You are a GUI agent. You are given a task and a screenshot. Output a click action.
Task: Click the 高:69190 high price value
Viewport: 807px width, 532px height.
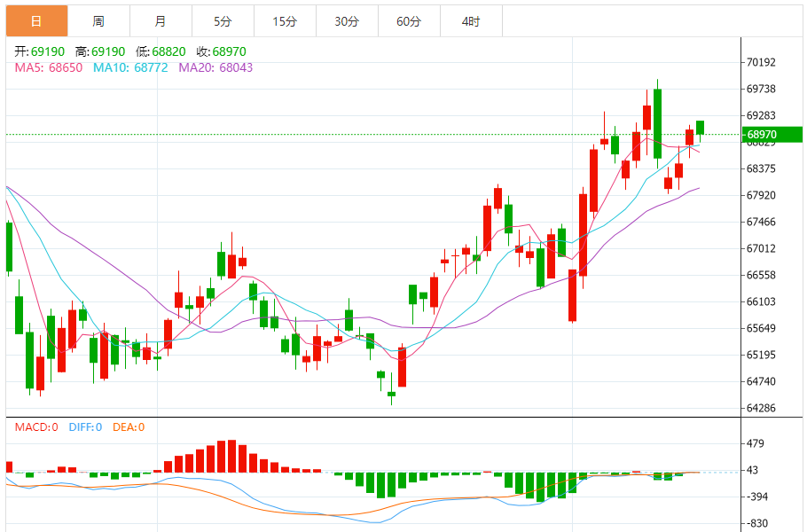(x=100, y=51)
